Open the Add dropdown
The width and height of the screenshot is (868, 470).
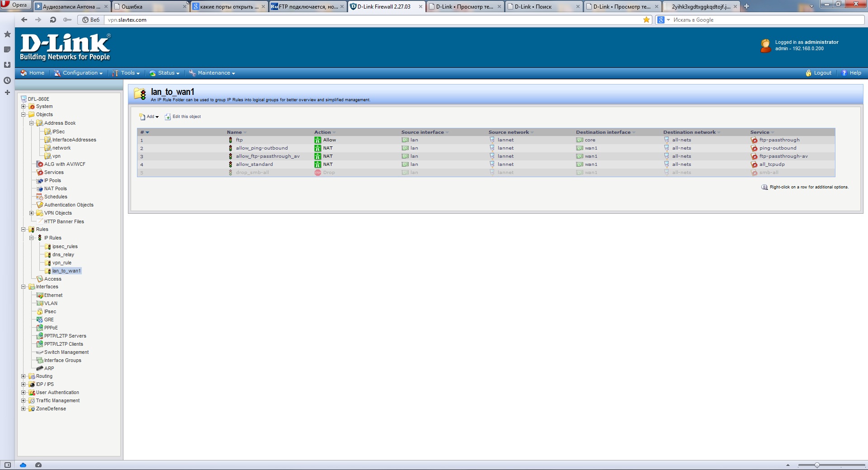click(149, 117)
